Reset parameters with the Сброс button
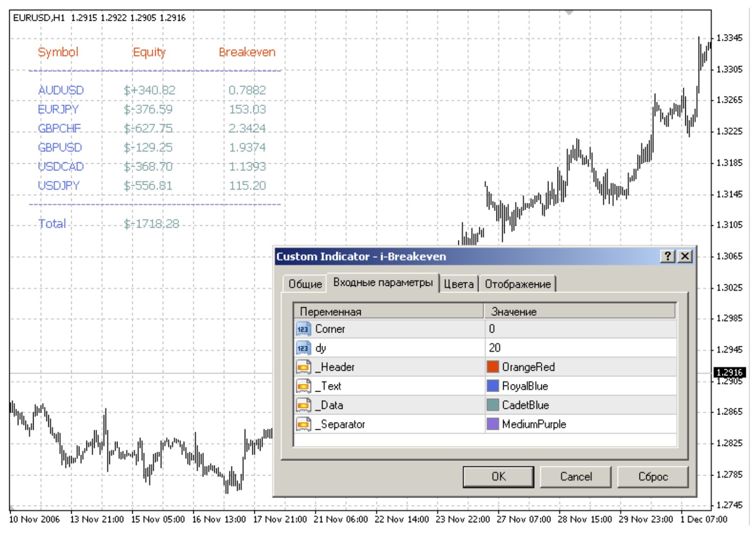Screen dimensions: 756x533 653,477
